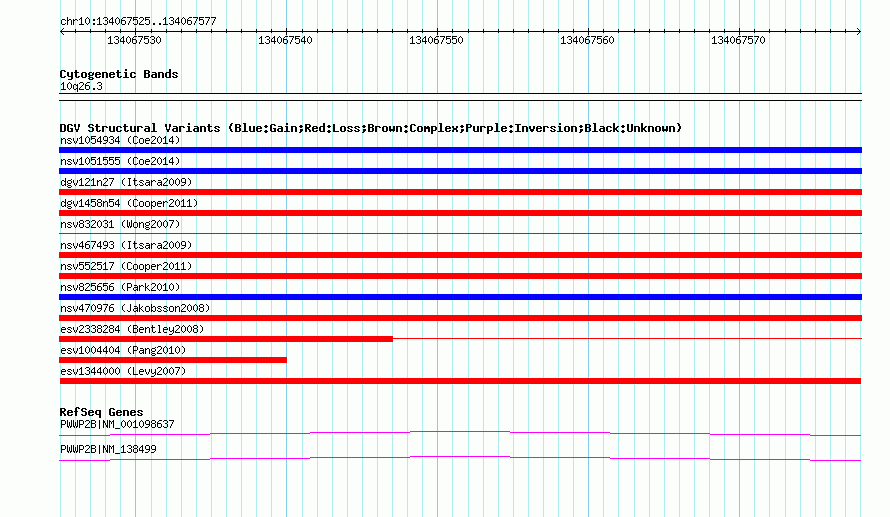Click the blue gain bar under nsv825656
Viewport: 890px width, 517px height.
(460, 297)
